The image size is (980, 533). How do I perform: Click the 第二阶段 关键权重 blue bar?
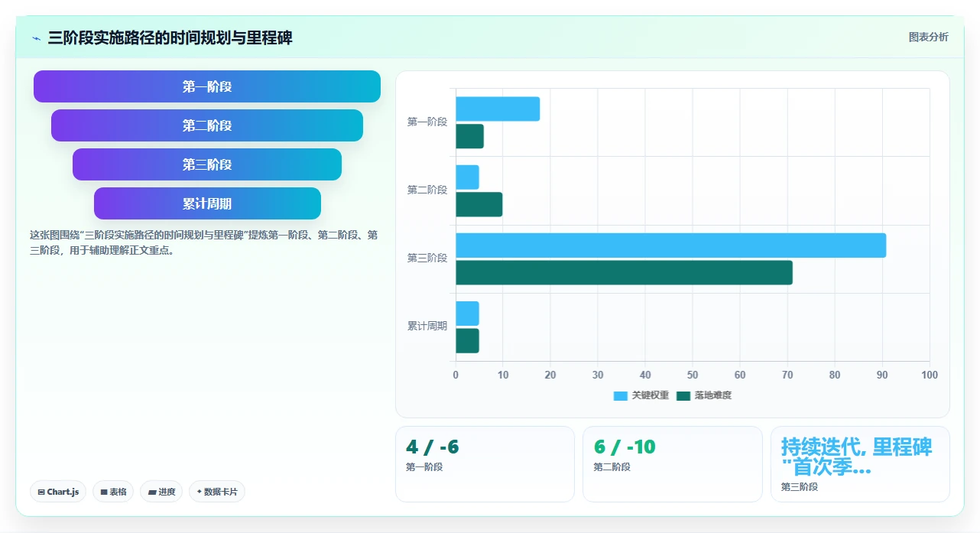467,177
